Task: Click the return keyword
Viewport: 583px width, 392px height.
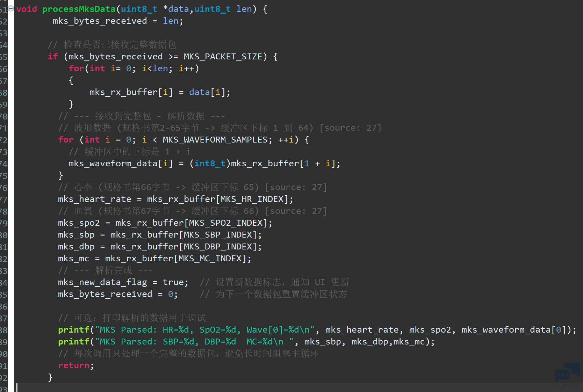Action: click(74, 365)
